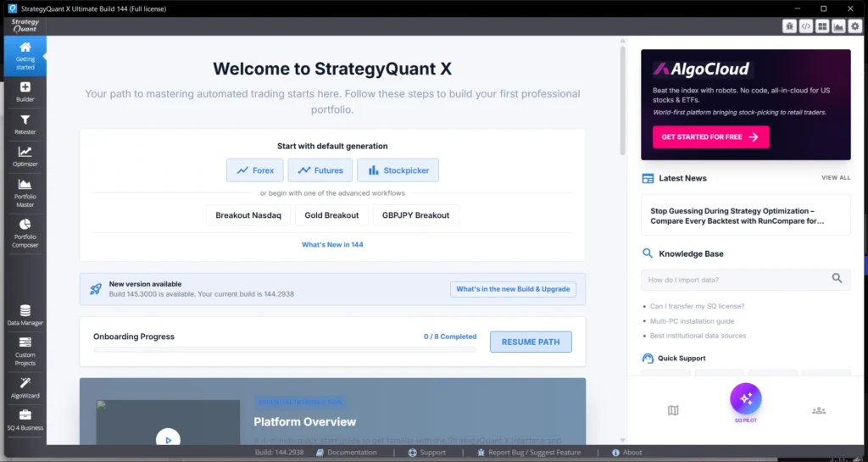Open Documentation in the status bar
The width and height of the screenshot is (868, 462).
(x=347, y=453)
